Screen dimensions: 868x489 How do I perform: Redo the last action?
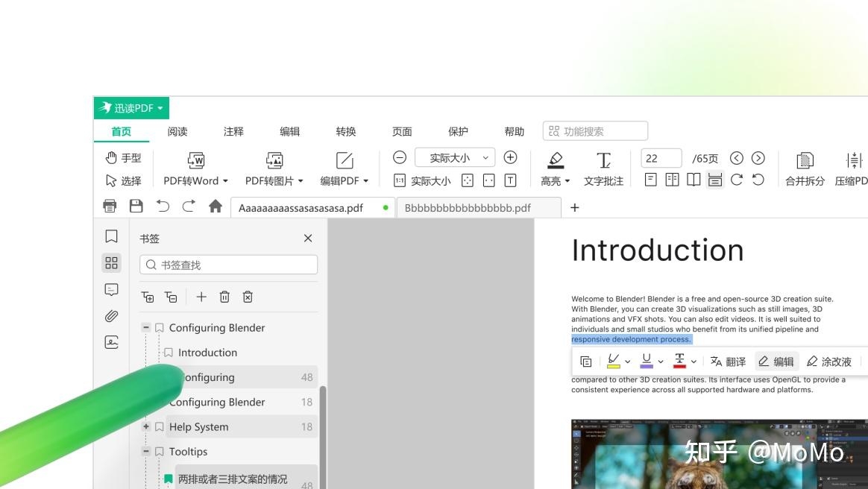(x=189, y=206)
